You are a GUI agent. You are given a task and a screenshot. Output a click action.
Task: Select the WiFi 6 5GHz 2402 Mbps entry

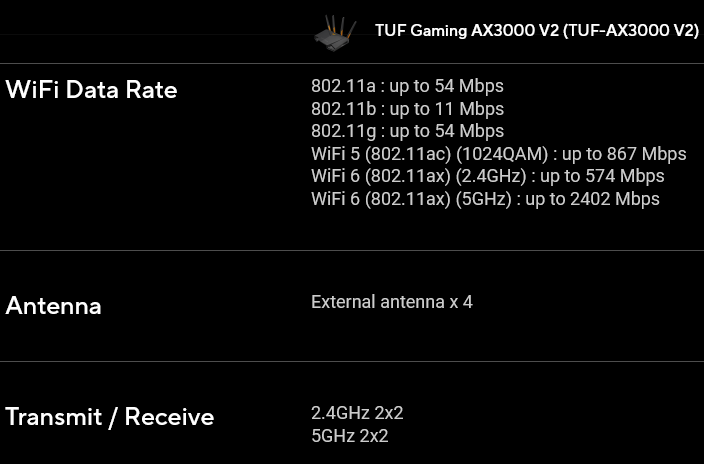[x=485, y=199]
